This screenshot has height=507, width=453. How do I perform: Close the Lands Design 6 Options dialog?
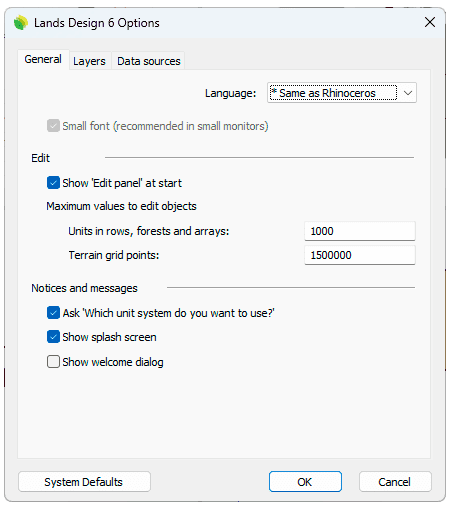coord(430,22)
